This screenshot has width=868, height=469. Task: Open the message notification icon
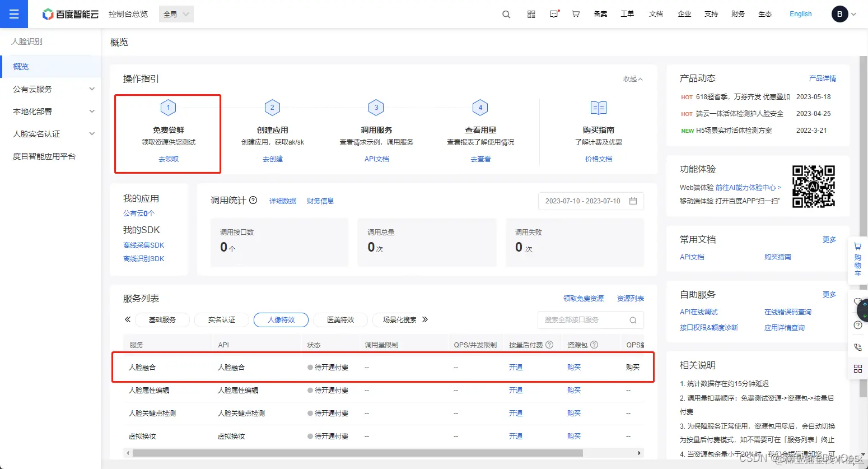(554, 14)
